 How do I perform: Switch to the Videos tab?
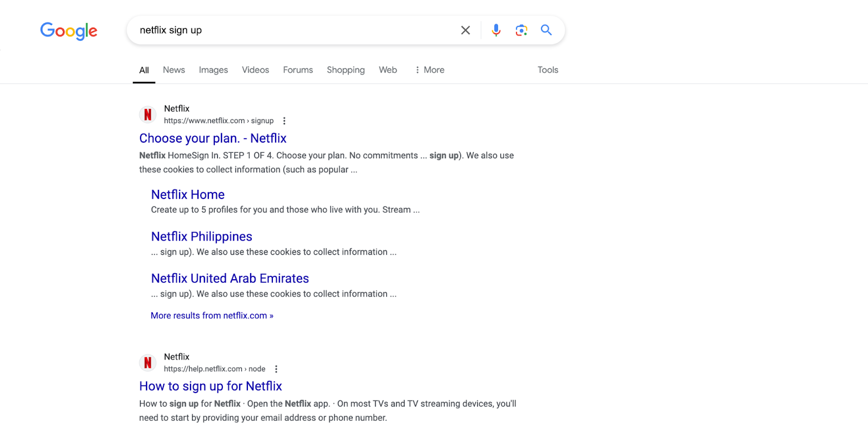click(256, 70)
